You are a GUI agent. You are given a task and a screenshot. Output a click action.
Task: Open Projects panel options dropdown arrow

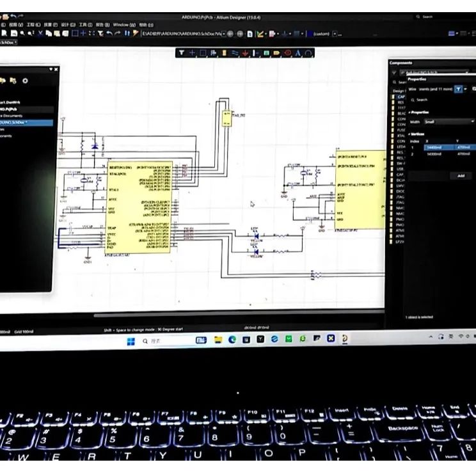[51, 70]
